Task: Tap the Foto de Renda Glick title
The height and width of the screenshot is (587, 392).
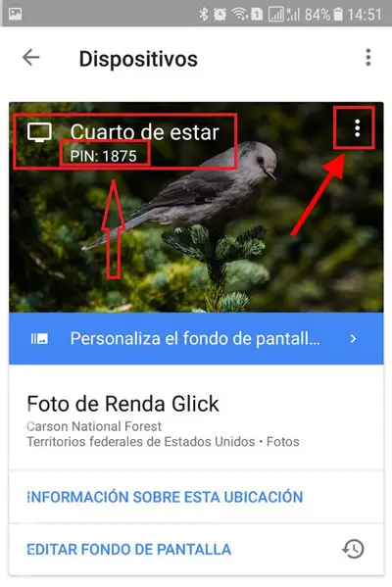Action: tap(123, 404)
